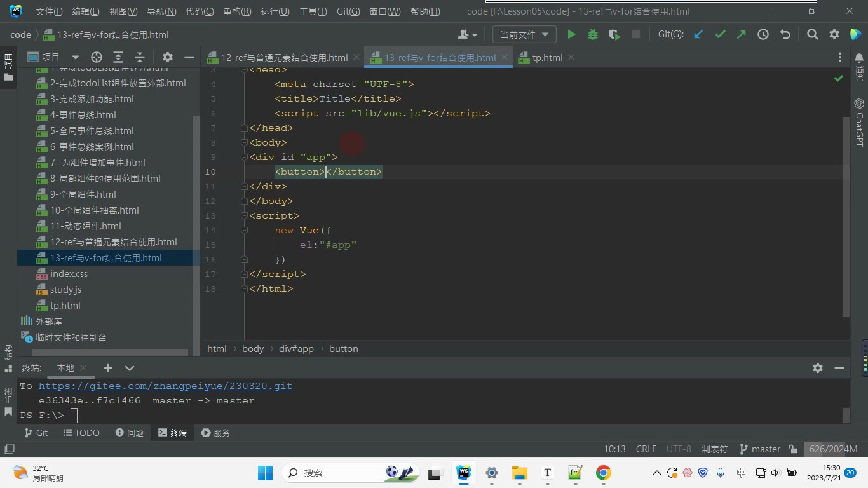Start debugging with the bug icon

point(593,35)
